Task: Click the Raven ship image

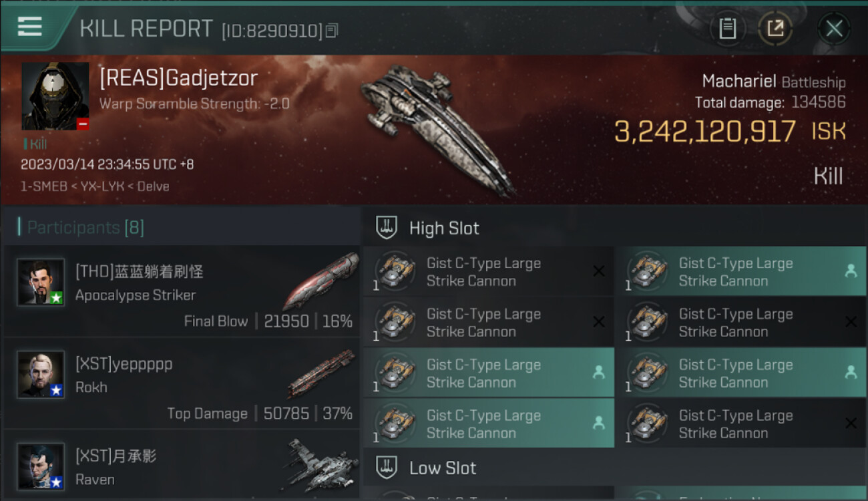Action: tap(320, 464)
